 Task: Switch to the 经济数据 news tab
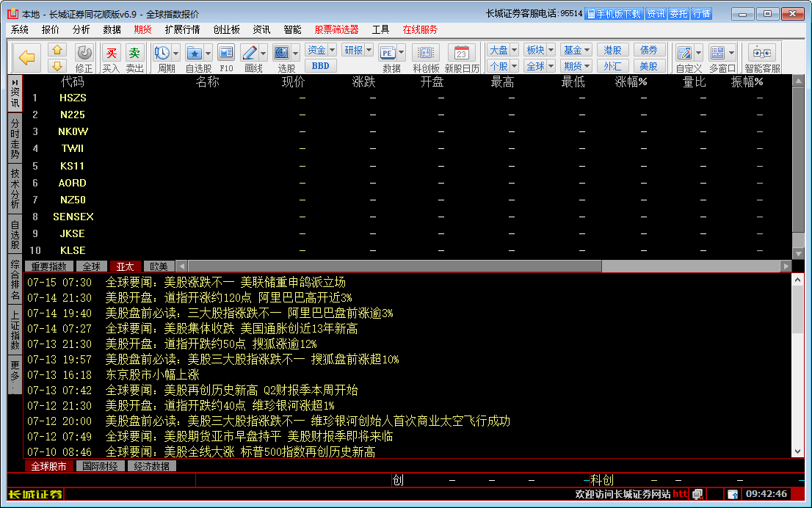pos(152,466)
